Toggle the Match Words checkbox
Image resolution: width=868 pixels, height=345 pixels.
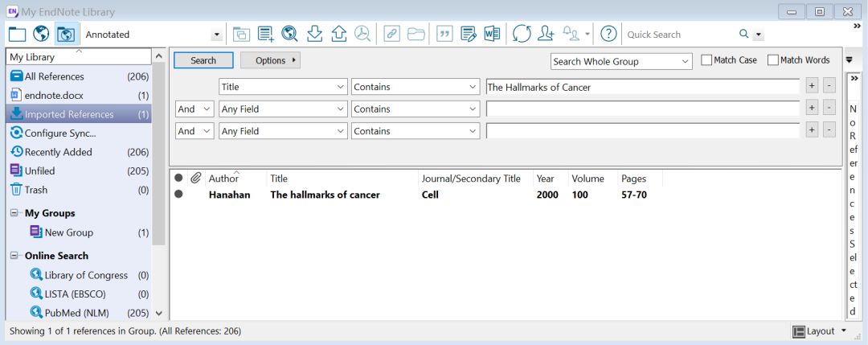pyautogui.click(x=773, y=60)
